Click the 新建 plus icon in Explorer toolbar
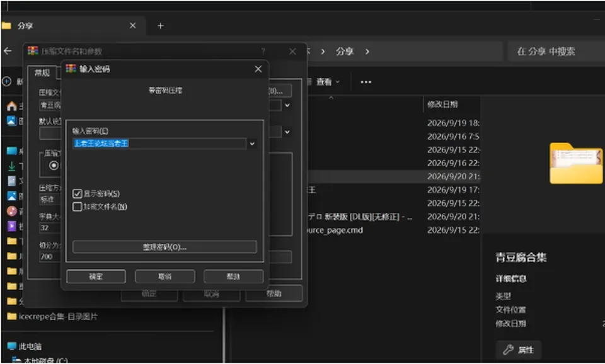Viewport: 605px width, 364px height. click(6, 81)
